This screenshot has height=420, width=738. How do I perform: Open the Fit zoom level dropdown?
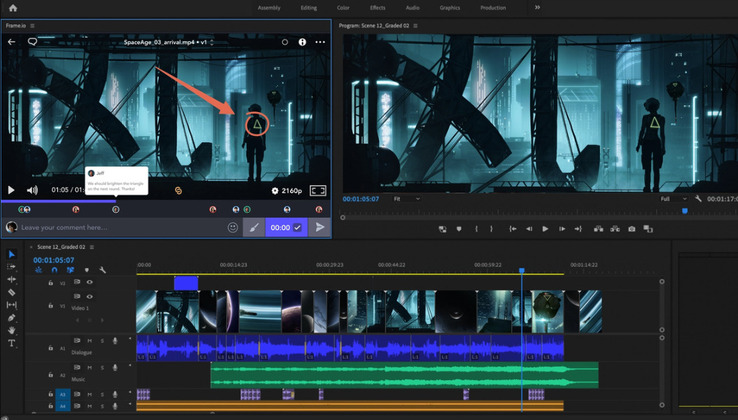(x=405, y=199)
